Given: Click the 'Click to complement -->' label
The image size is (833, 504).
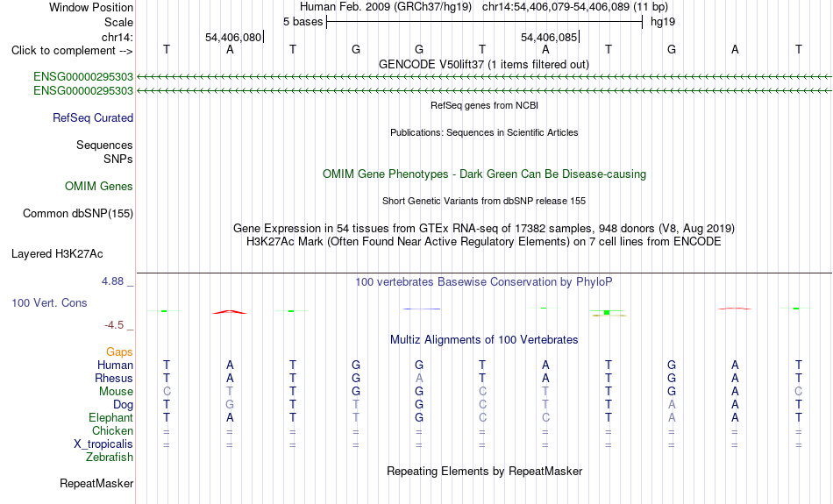Looking at the screenshot, I should [x=72, y=51].
